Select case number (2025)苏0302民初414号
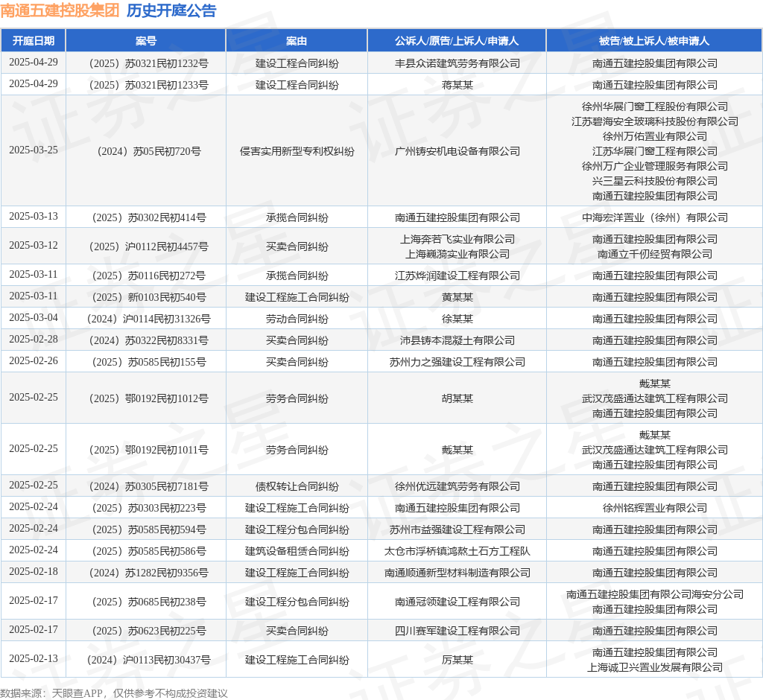 coord(146,217)
